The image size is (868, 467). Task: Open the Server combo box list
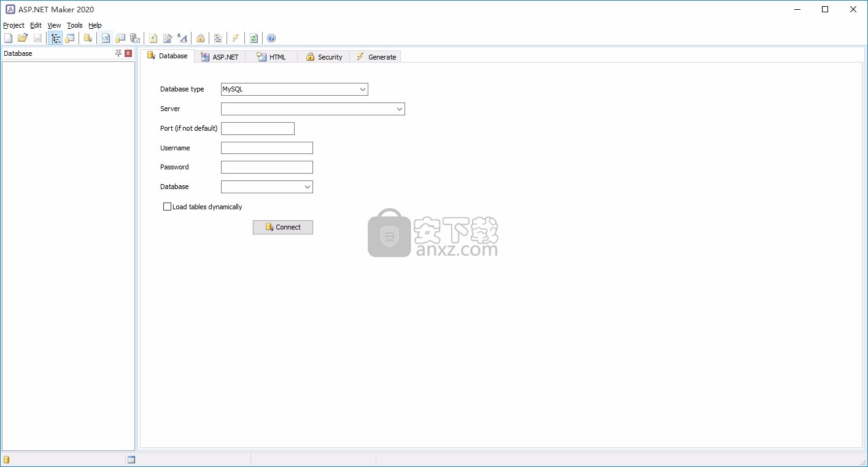400,109
